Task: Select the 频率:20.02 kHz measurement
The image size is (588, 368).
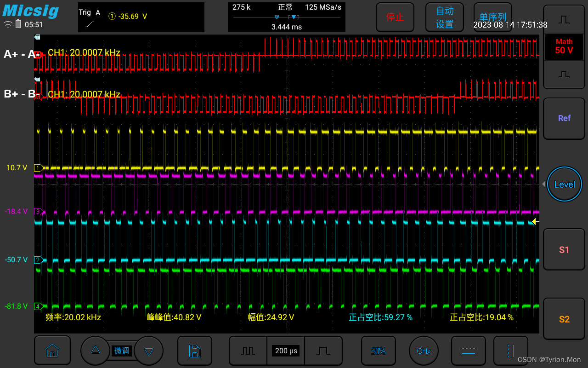Action: click(x=73, y=317)
